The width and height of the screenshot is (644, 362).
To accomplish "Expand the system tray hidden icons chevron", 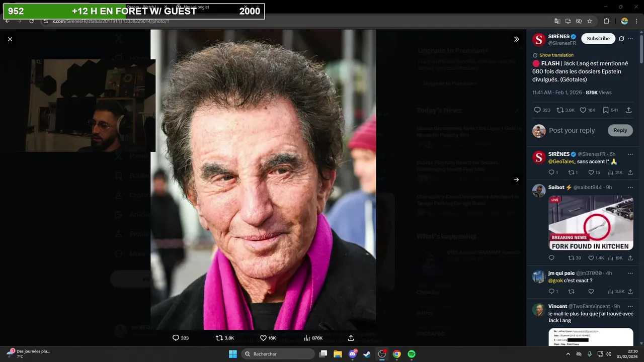I will click(x=568, y=354).
